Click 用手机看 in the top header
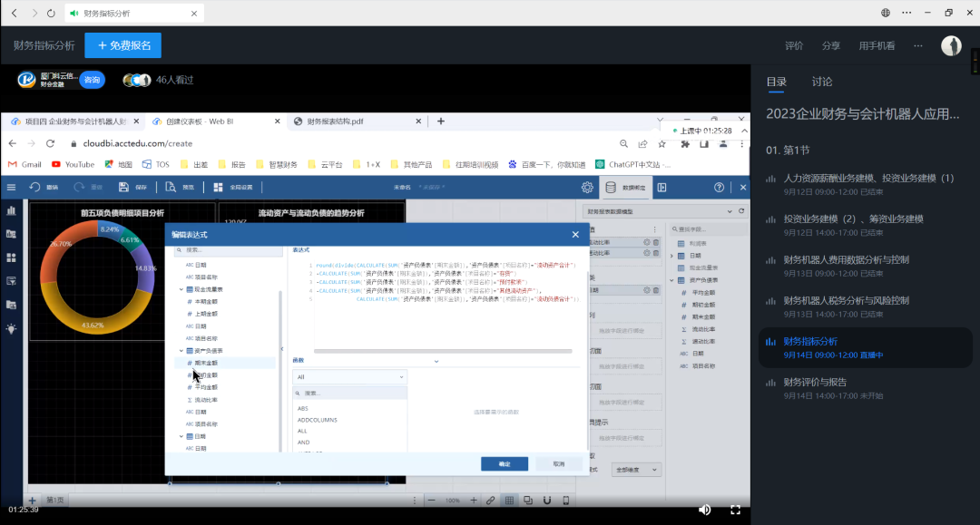 coord(877,45)
